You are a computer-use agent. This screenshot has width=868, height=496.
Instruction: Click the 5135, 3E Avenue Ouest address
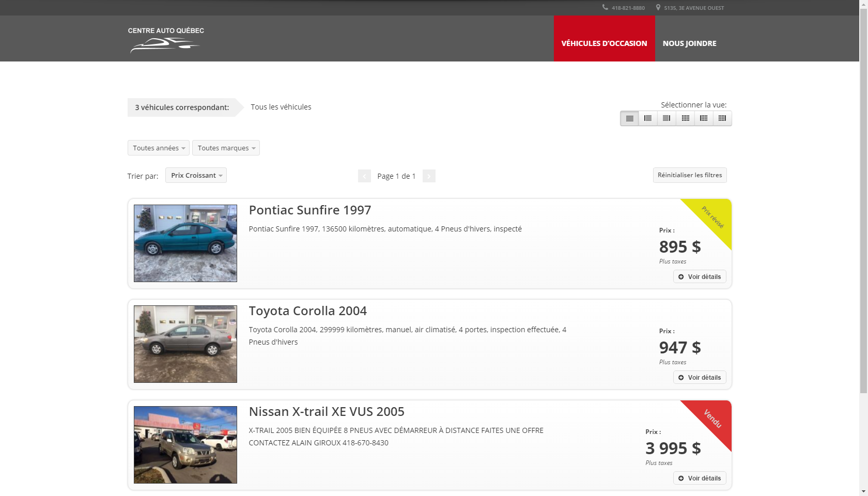694,8
